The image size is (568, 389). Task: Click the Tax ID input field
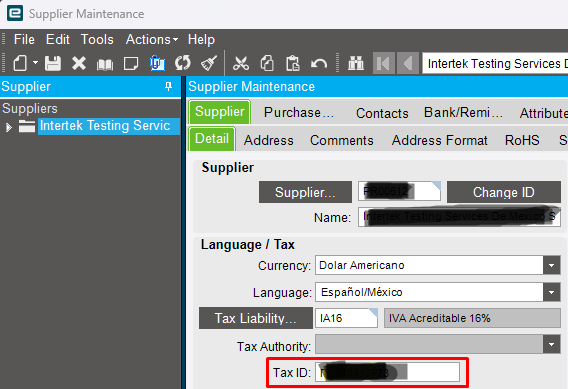[x=387, y=372]
